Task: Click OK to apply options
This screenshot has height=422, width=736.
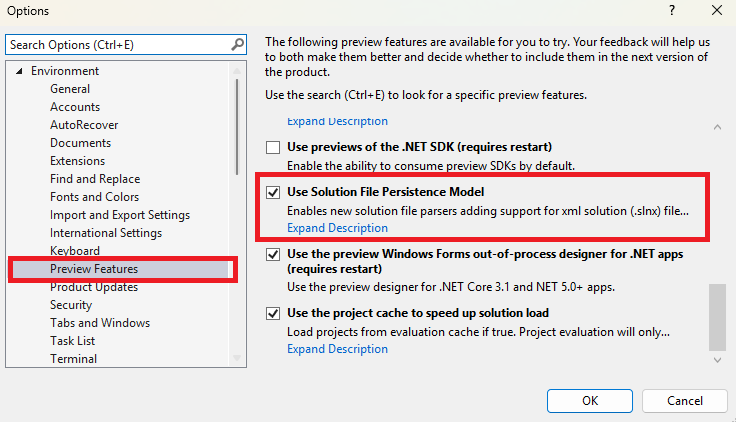Action: [x=590, y=401]
